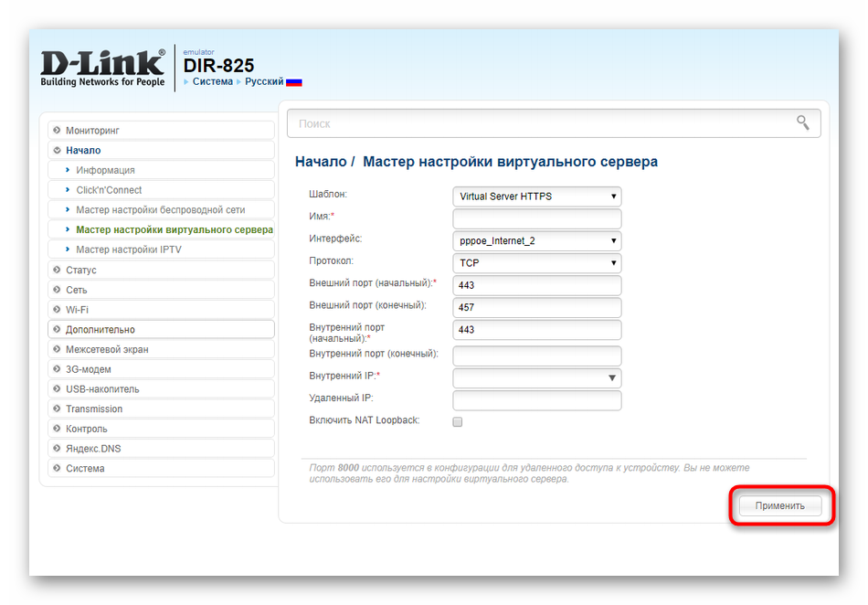Focus the Удаленный IP input field
The width and height of the screenshot is (868, 605).
[x=536, y=400]
